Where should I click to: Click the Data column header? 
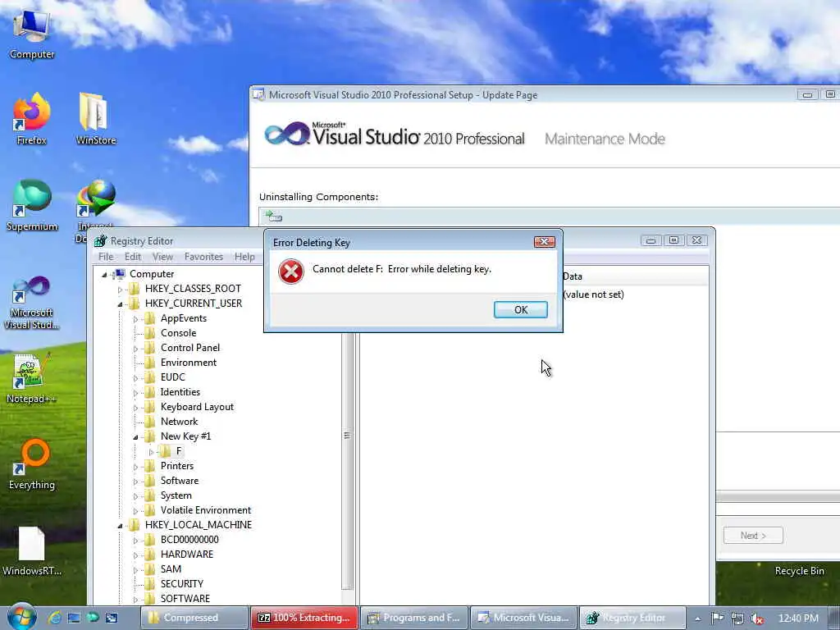[x=635, y=276]
